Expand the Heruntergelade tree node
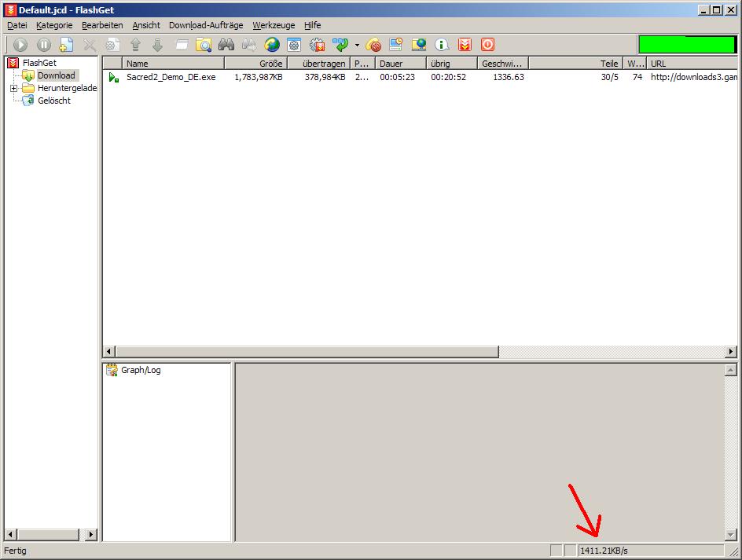742x560 pixels. click(x=13, y=88)
